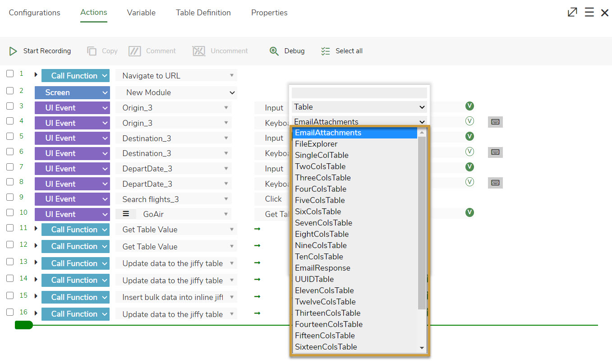Tick the checkbox for row 9

pos(10,198)
